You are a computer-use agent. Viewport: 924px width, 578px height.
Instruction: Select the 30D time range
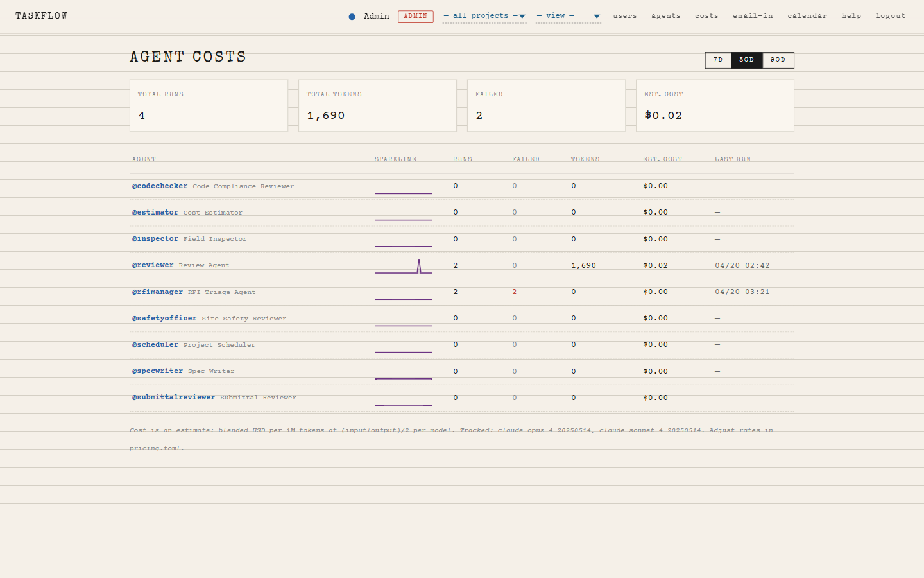[x=747, y=60]
